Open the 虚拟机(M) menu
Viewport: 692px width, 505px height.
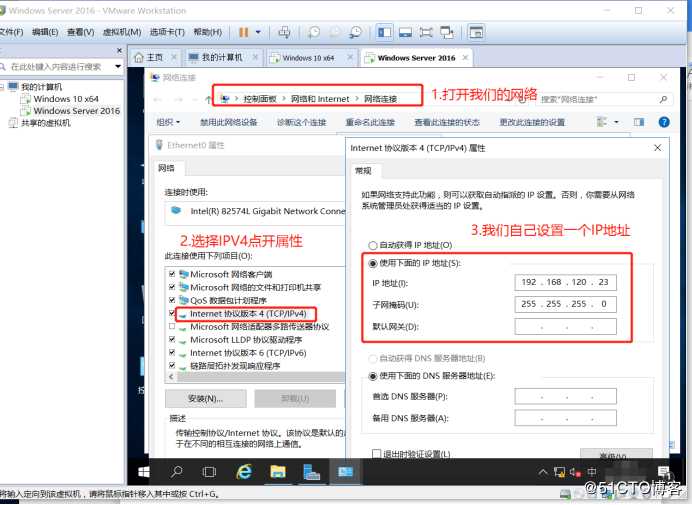pos(122,32)
